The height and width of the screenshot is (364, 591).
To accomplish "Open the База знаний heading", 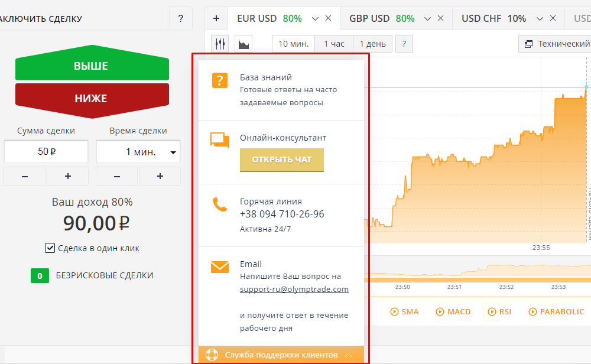I will [x=266, y=77].
